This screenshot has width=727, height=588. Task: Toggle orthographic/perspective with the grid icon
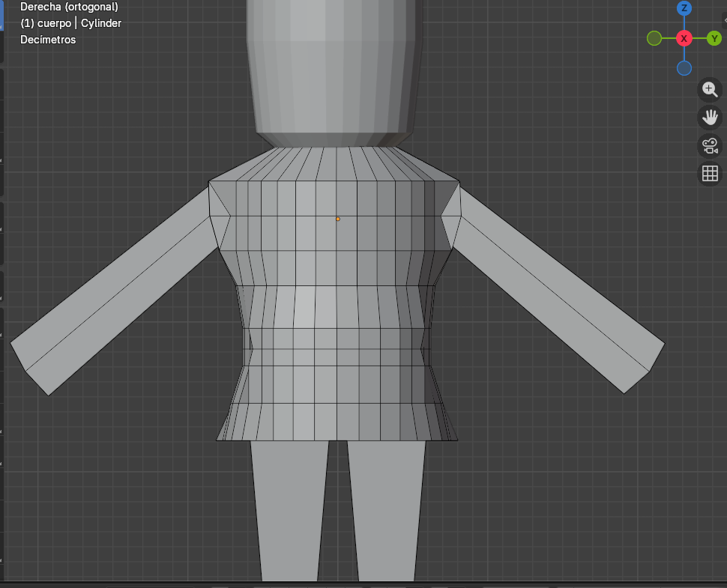(709, 174)
